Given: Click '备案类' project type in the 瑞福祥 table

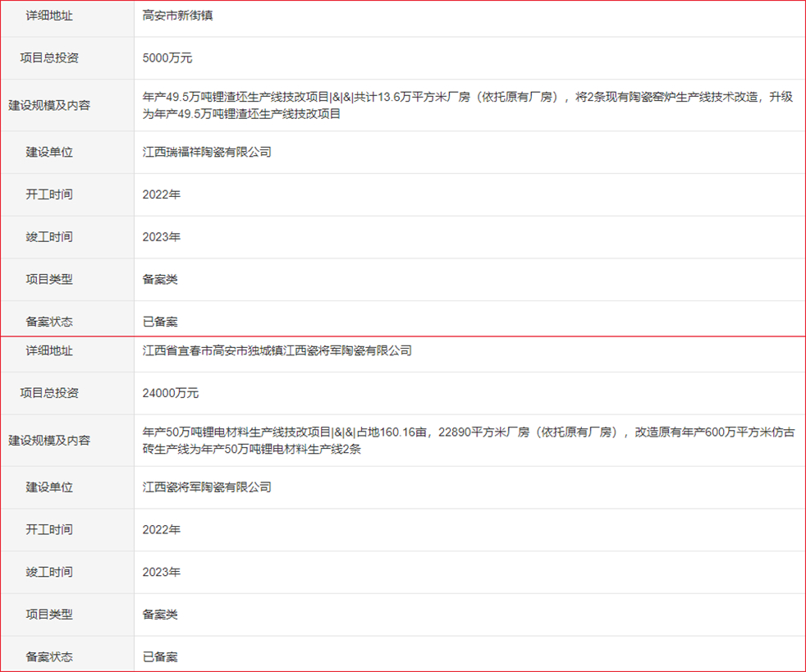Looking at the screenshot, I should [160, 280].
